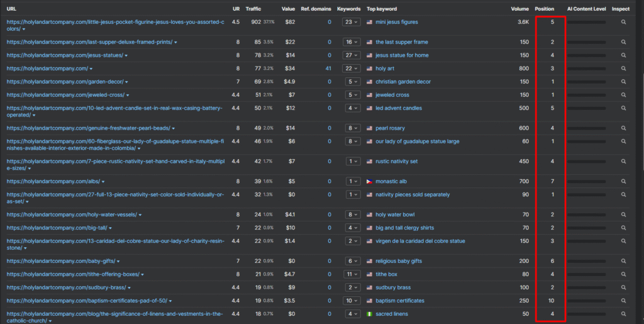Open Inspect for the baptism certificates row
The width and height of the screenshot is (644, 324).
(x=623, y=301)
